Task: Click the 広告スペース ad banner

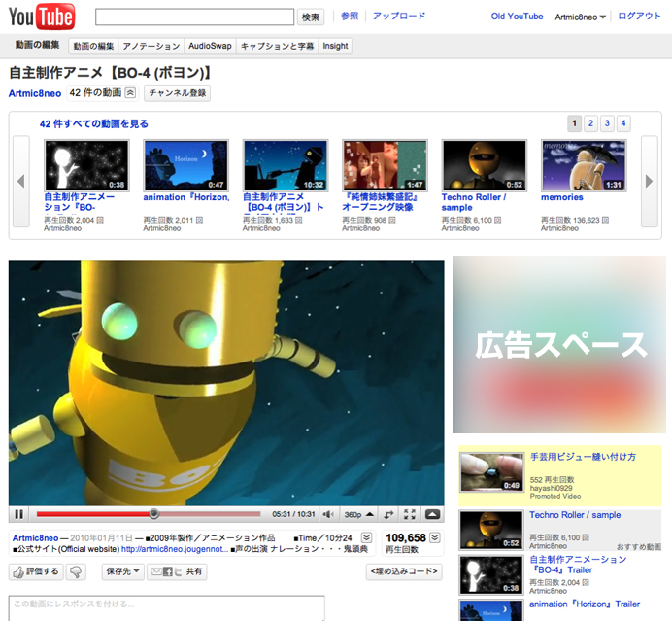Action: (x=559, y=344)
